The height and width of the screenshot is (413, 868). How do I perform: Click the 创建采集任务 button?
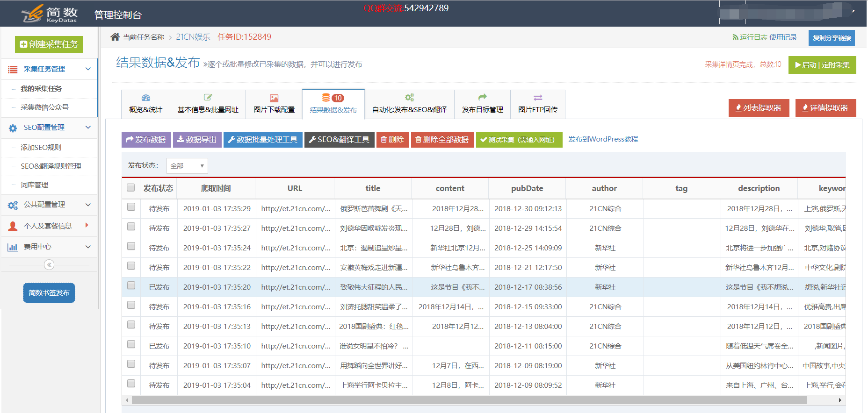click(49, 44)
